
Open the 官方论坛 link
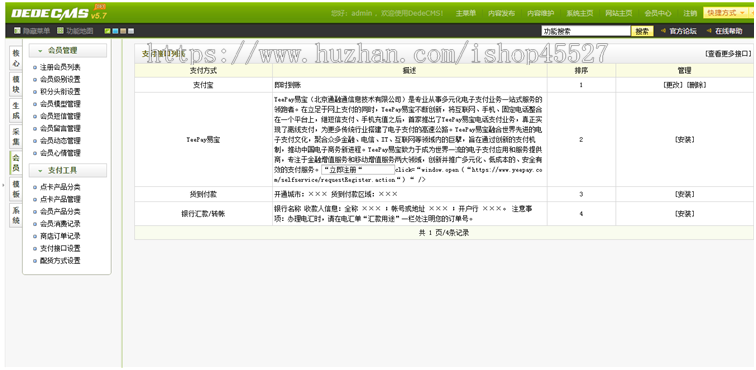click(x=683, y=31)
